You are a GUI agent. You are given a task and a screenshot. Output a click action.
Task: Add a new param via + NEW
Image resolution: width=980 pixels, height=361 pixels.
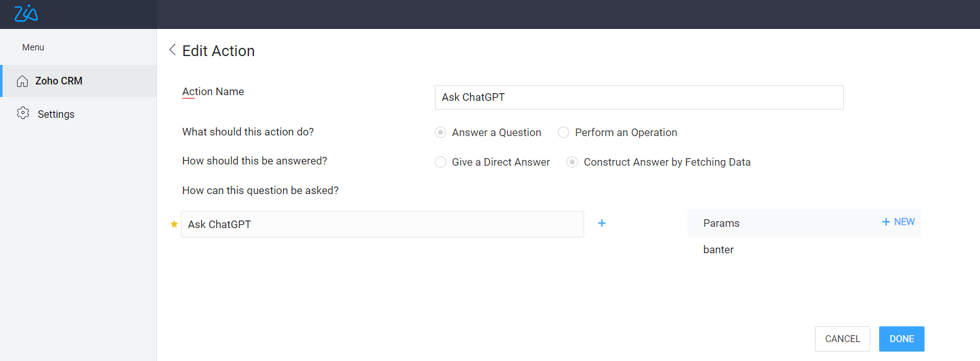898,222
